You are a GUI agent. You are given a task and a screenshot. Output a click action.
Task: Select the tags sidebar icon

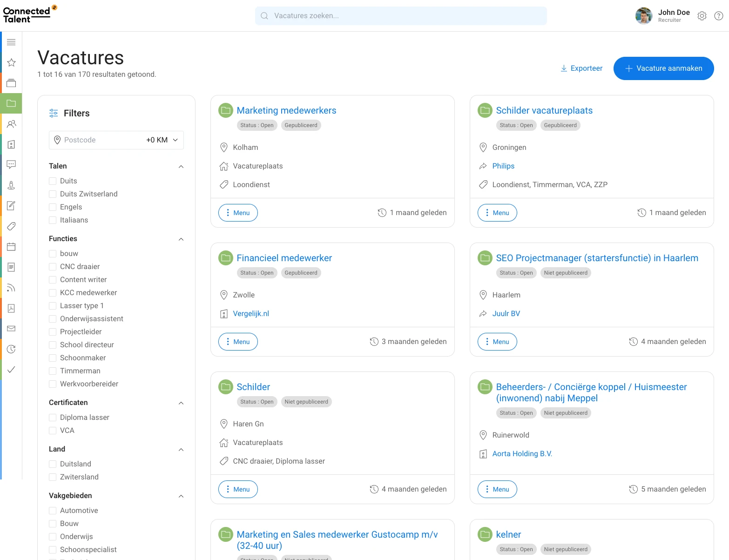click(11, 226)
